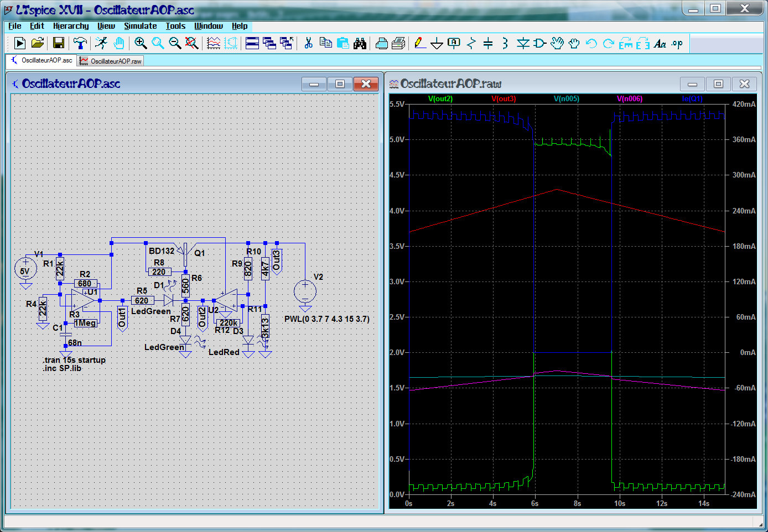The image size is (768, 532).
Task: Click the Pick Visible Traces icon
Action: pos(214,43)
